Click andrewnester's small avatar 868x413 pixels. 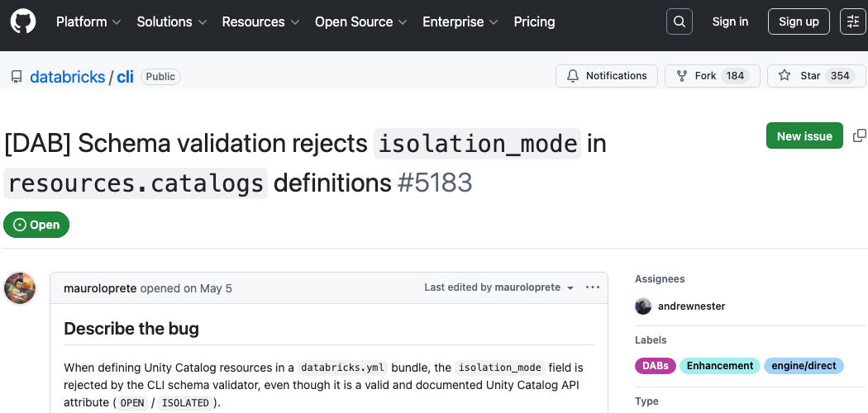(x=643, y=306)
